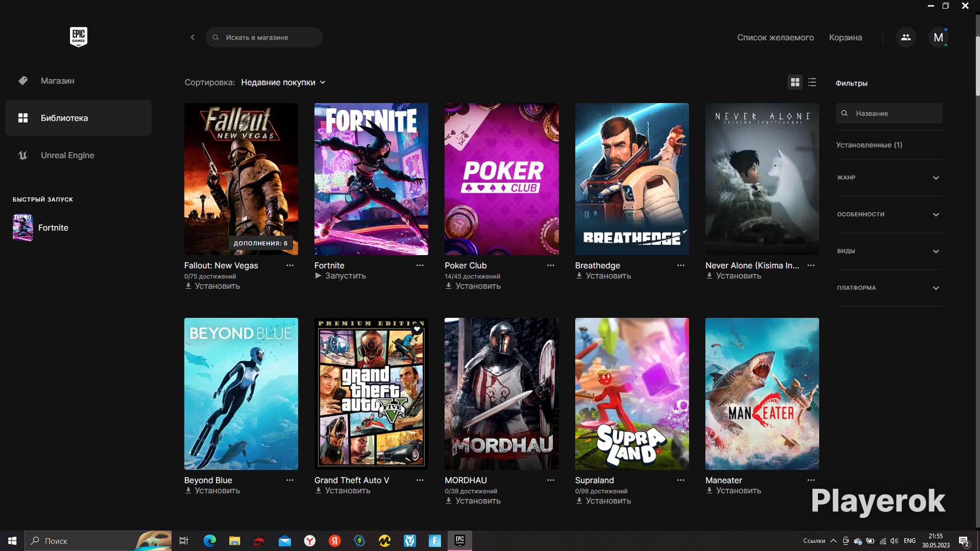The height and width of the screenshot is (551, 980).
Task: Open the Корзина cart
Action: pos(846,37)
